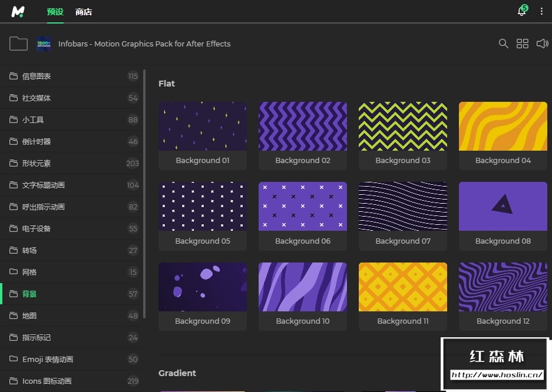
Task: Click the Infobars pack title text
Action: pyautogui.click(x=144, y=44)
